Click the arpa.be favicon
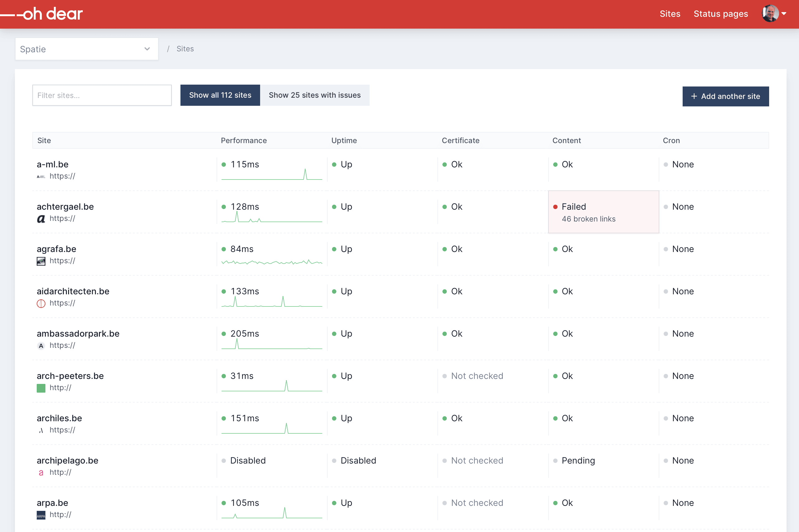799x532 pixels. pos(41,515)
